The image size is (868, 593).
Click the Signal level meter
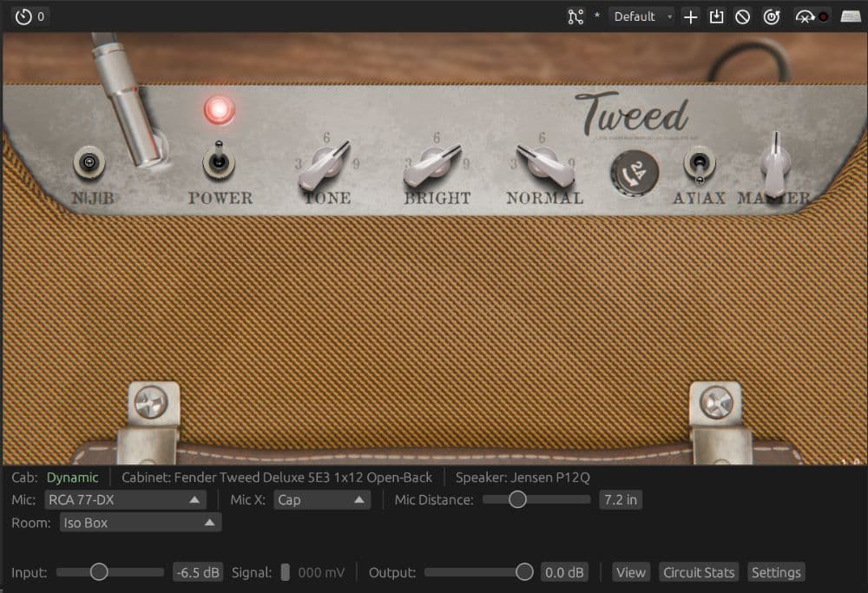point(285,572)
